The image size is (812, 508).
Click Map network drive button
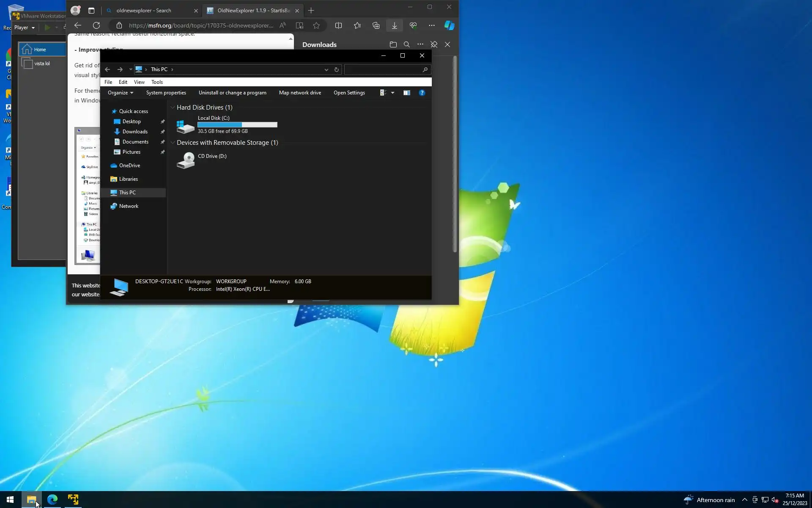(x=299, y=93)
